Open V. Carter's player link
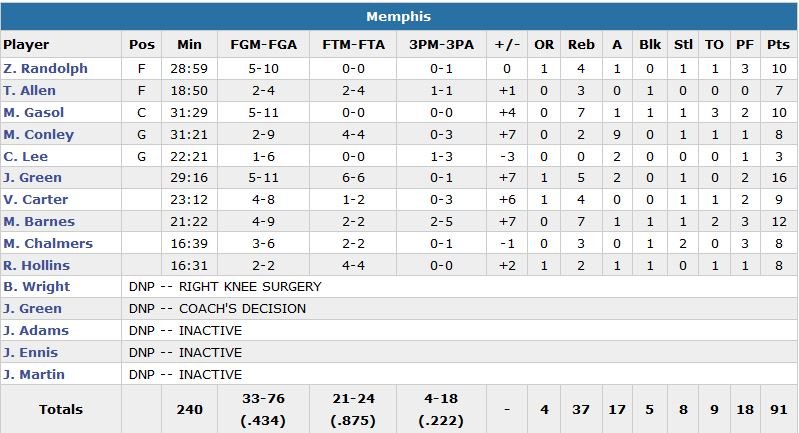 pos(37,200)
